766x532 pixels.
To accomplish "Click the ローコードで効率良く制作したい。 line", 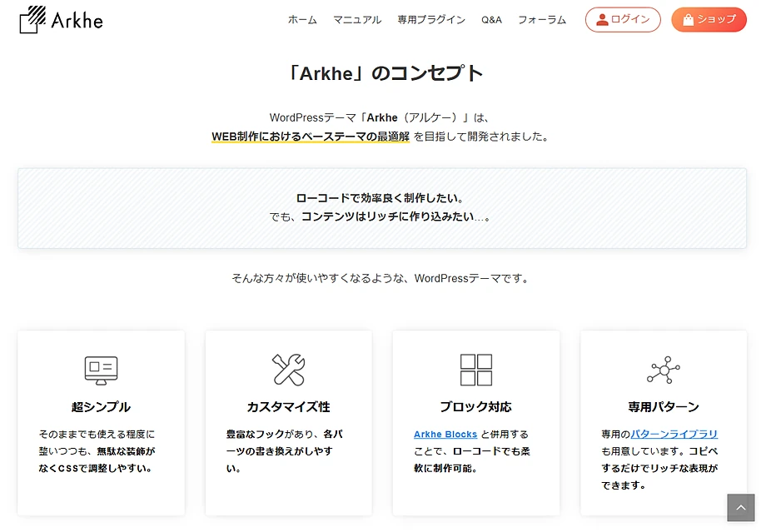I will 382,198.
